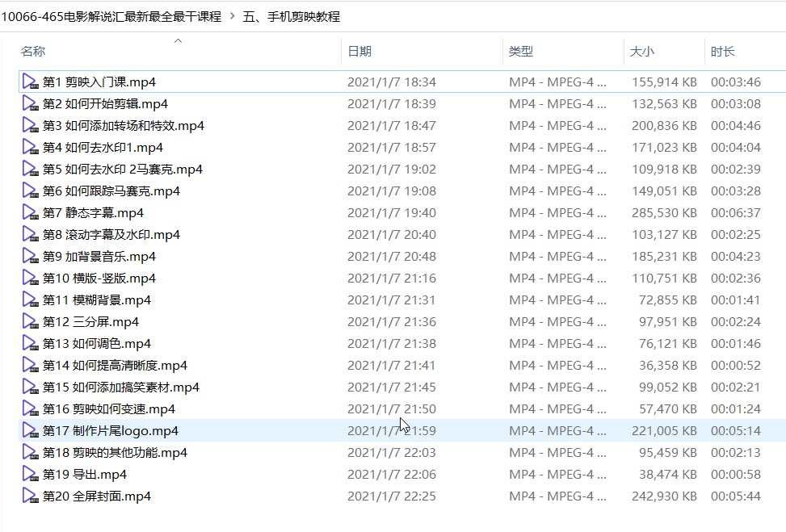Go to the 10066-465电影解说汇最新最全最干课程 breadcrumb
This screenshot has height=532, width=786.
pos(111,16)
